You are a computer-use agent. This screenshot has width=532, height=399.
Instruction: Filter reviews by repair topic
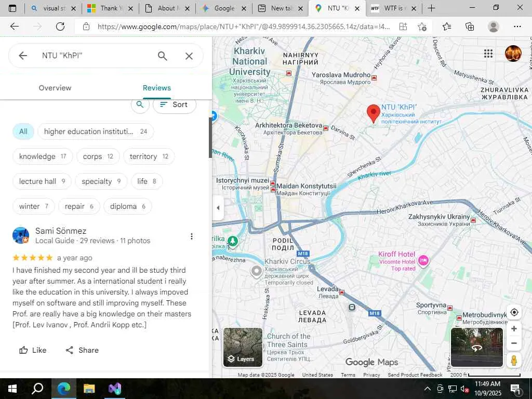point(79,206)
